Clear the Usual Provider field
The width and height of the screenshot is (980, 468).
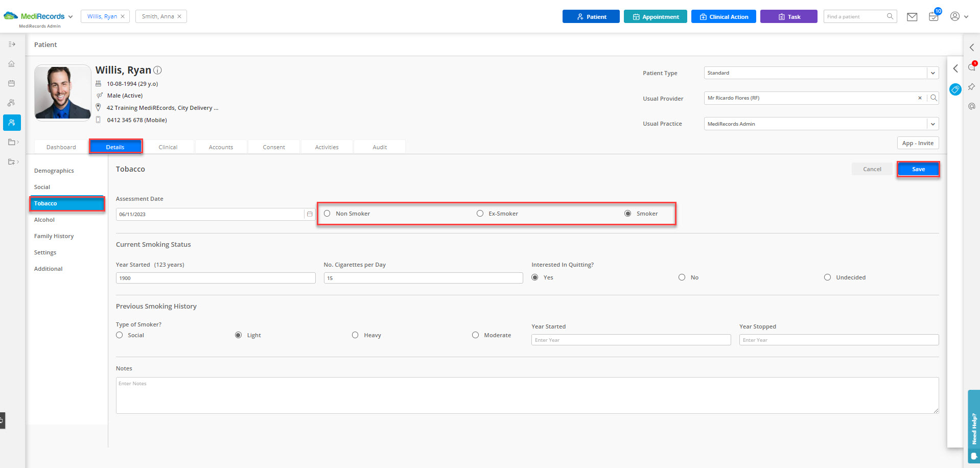[920, 98]
